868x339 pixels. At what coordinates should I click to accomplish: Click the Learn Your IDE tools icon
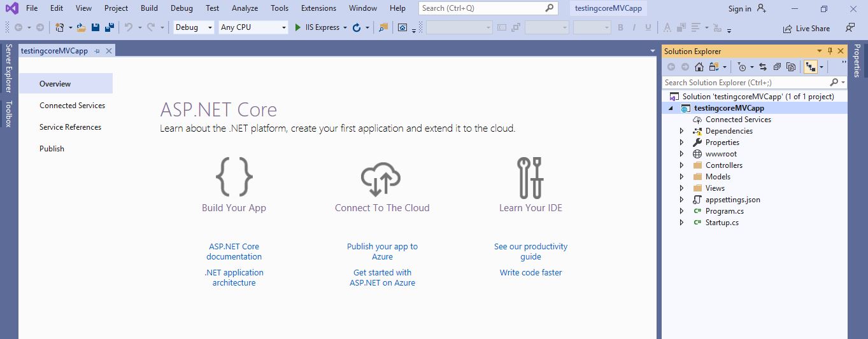(530, 177)
